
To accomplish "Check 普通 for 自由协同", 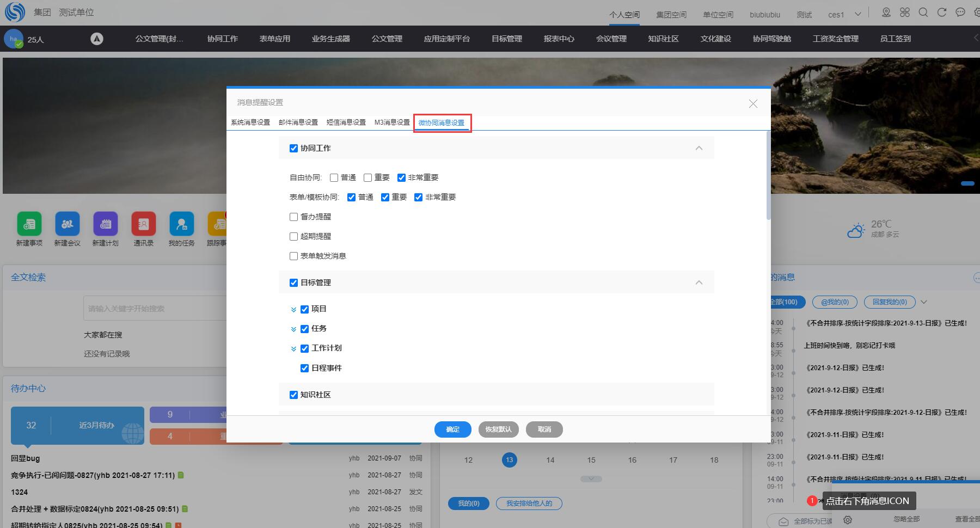I will pos(334,177).
